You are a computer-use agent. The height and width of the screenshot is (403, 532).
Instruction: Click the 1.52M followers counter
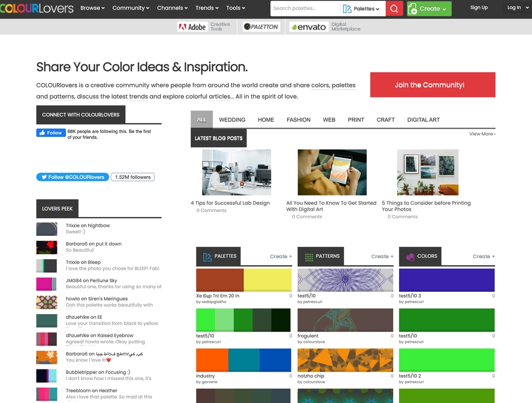point(132,177)
